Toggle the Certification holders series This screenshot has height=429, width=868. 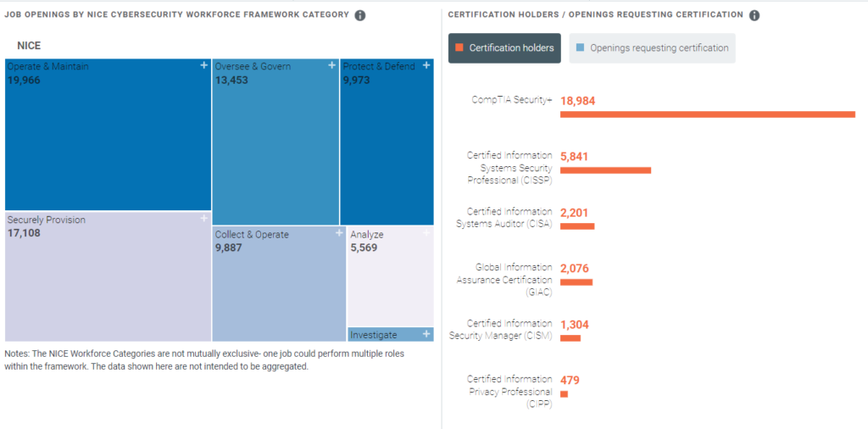tap(504, 48)
